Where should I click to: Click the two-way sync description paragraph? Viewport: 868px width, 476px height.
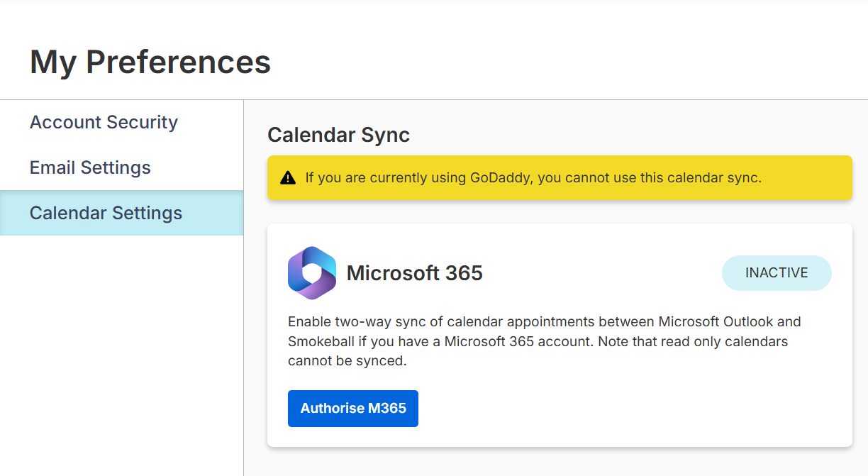pos(545,341)
